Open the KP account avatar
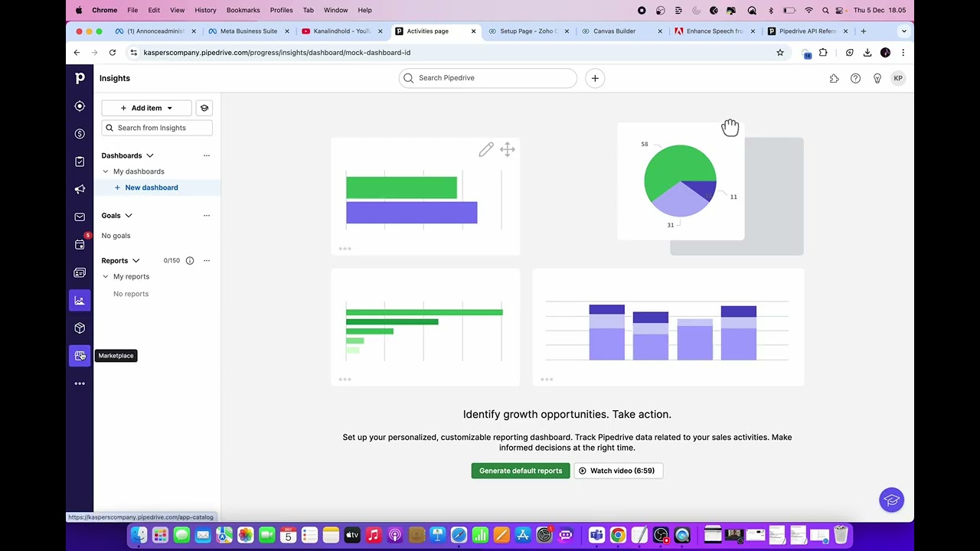Image resolution: width=980 pixels, height=551 pixels. [x=898, y=78]
